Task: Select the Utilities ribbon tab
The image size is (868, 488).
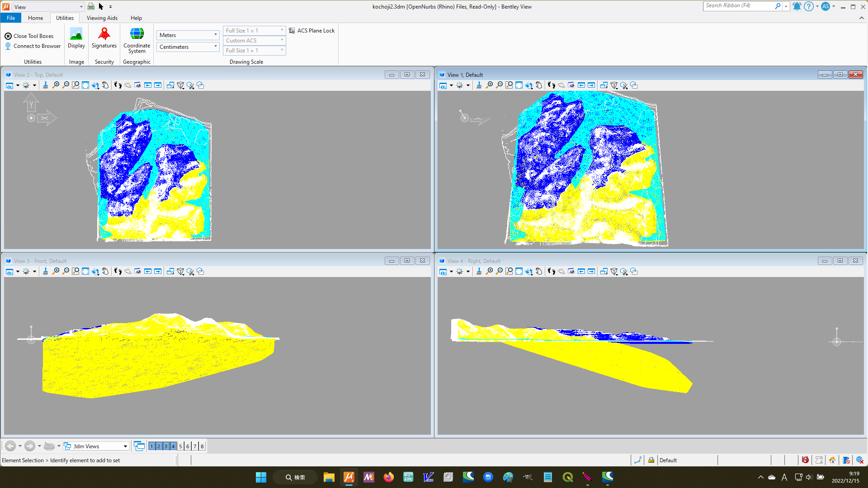Action: [65, 18]
